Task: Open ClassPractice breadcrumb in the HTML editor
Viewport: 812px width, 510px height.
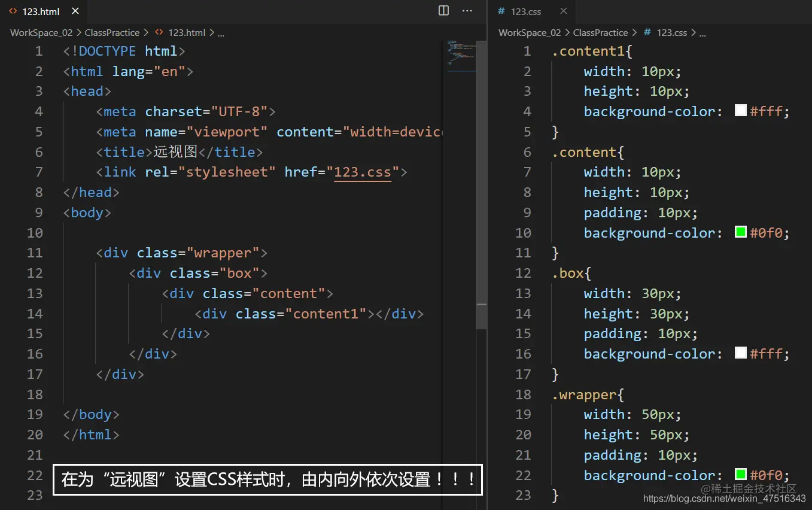Action: (x=112, y=33)
